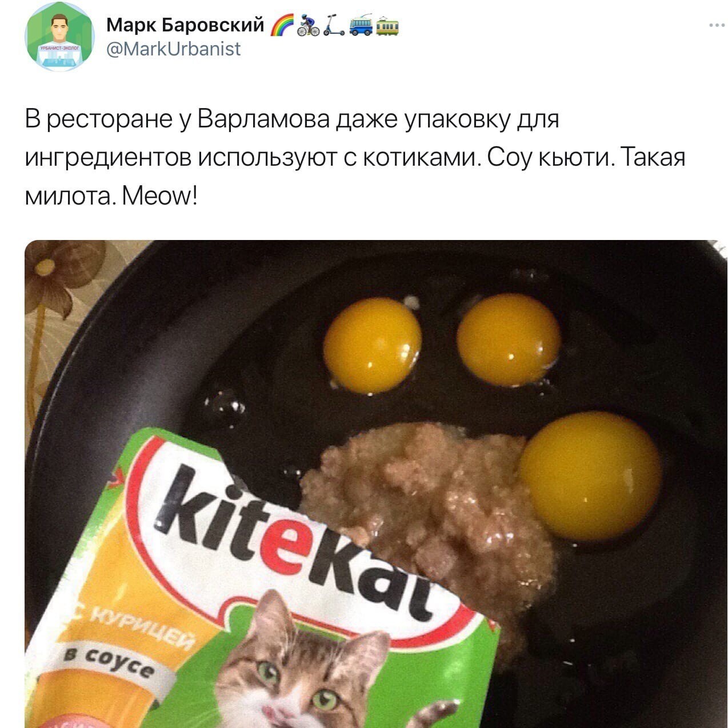The width and height of the screenshot is (728, 728).
Task: Click the "в соусе" label on the package
Action: pos(109,662)
